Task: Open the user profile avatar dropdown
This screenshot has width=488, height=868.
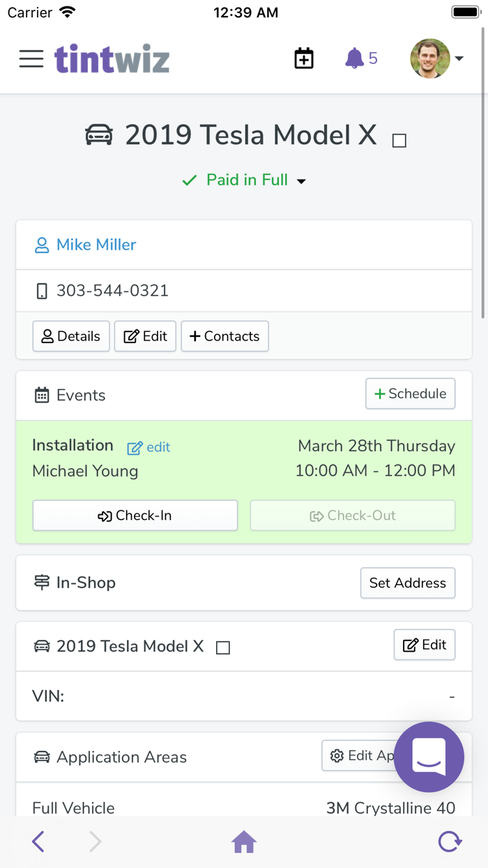Action: [x=437, y=59]
